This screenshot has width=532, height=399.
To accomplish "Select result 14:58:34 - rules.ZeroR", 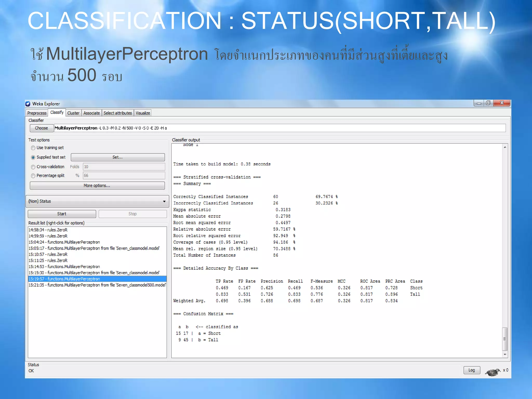I will [x=97, y=230].
